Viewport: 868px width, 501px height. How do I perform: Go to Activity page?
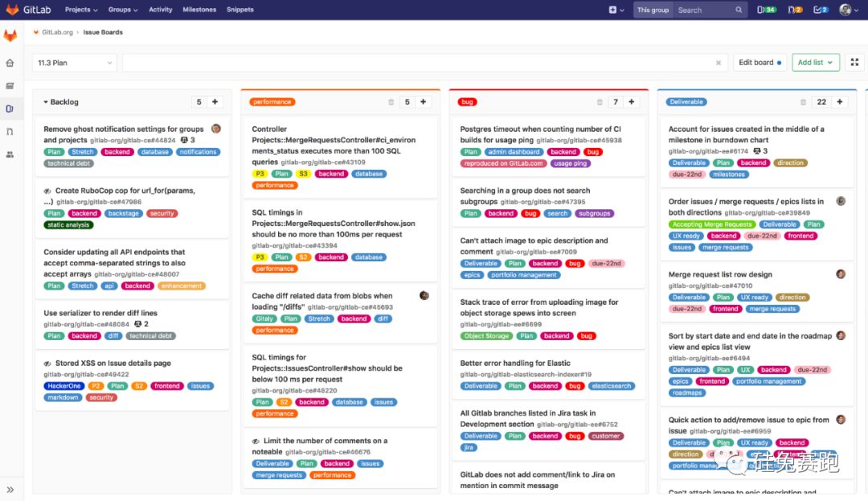tap(161, 10)
